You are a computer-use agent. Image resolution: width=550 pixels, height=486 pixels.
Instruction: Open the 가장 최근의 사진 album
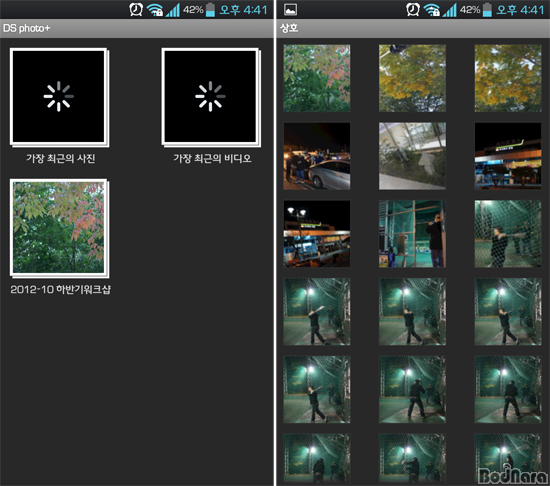(x=59, y=97)
